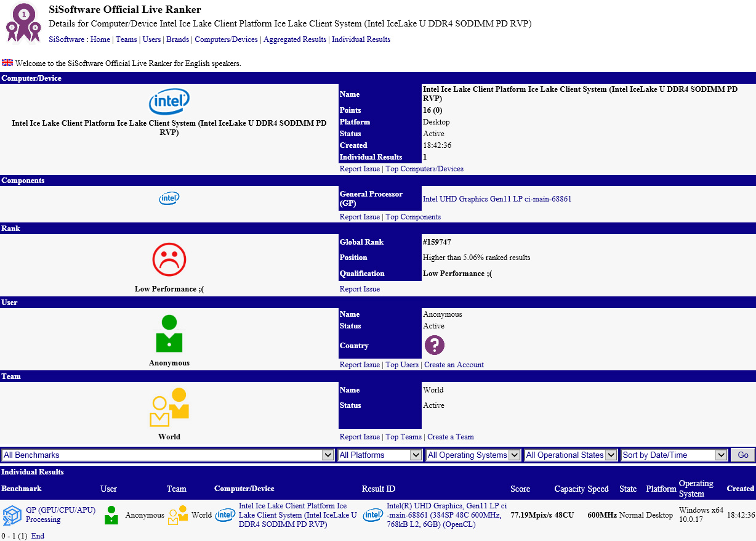Screen dimensions: 756x541
Task: Open Intel UHD Graphics Gen11 LP component link
Action: pyautogui.click(x=497, y=199)
